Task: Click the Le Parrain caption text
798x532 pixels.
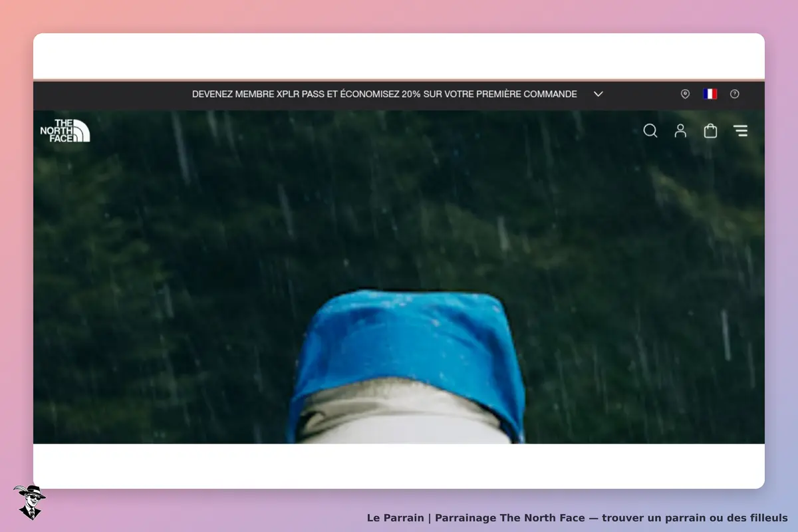Action: point(577,517)
